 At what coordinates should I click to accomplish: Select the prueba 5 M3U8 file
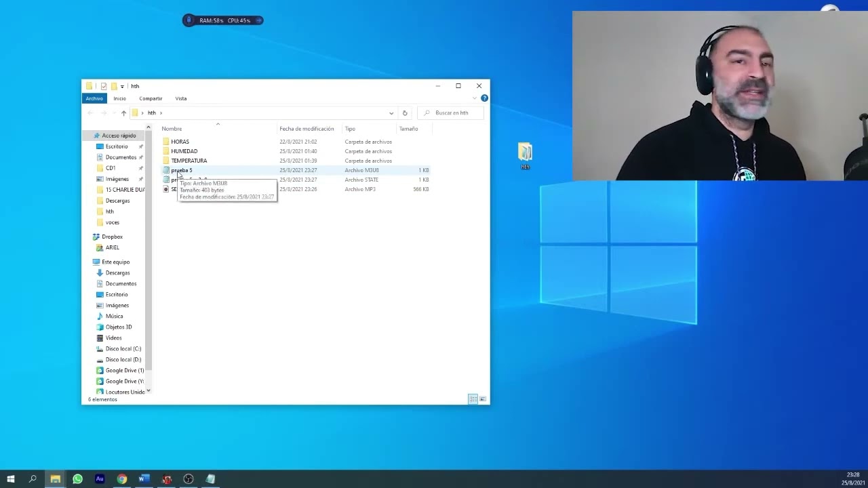[181, 170]
